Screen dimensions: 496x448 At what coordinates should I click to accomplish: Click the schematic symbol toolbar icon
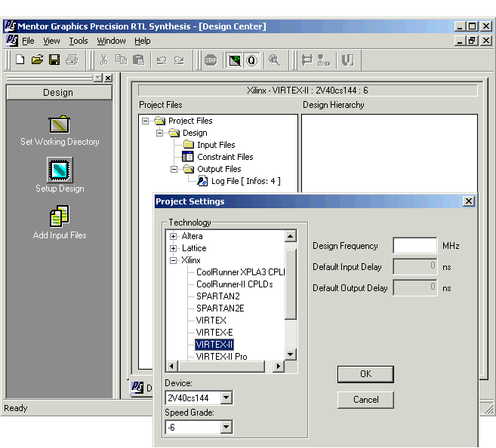[x=307, y=60]
